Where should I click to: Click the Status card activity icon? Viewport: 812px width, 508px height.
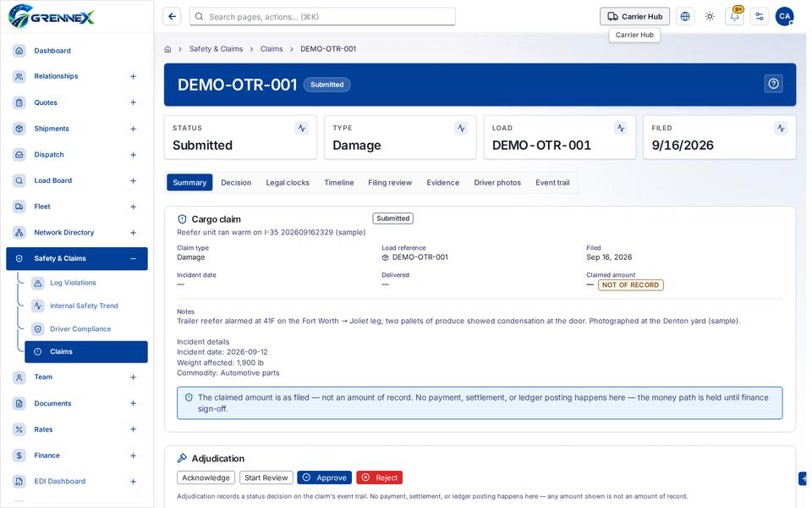(301, 128)
